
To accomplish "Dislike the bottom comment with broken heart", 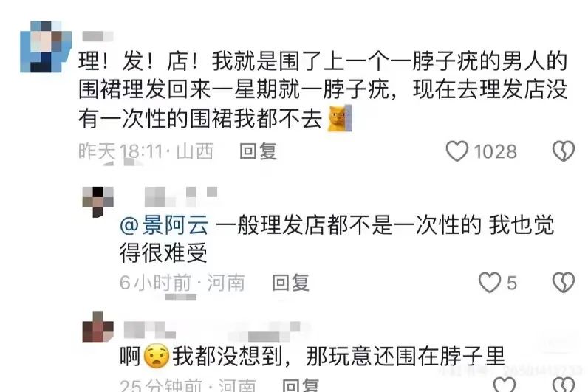I will [563, 385].
